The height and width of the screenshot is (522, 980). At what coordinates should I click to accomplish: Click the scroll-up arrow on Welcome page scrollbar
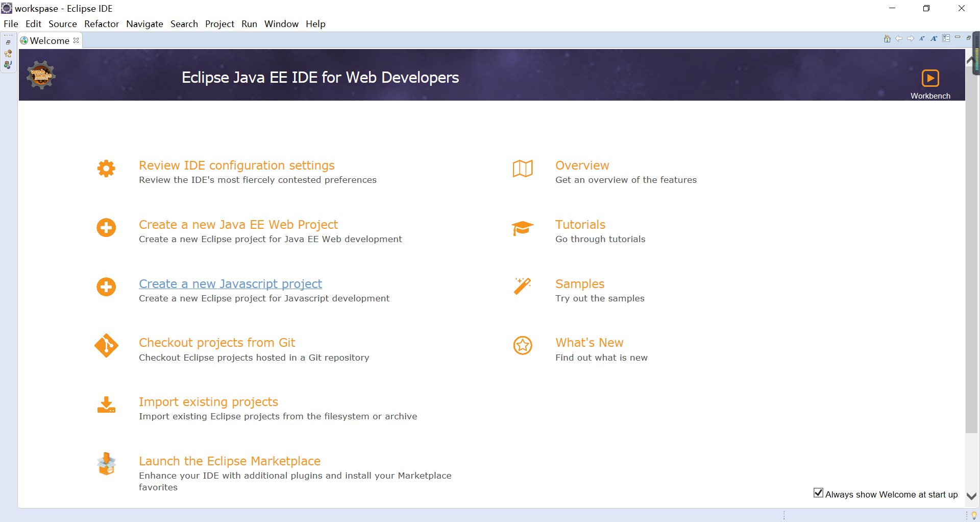(971, 60)
